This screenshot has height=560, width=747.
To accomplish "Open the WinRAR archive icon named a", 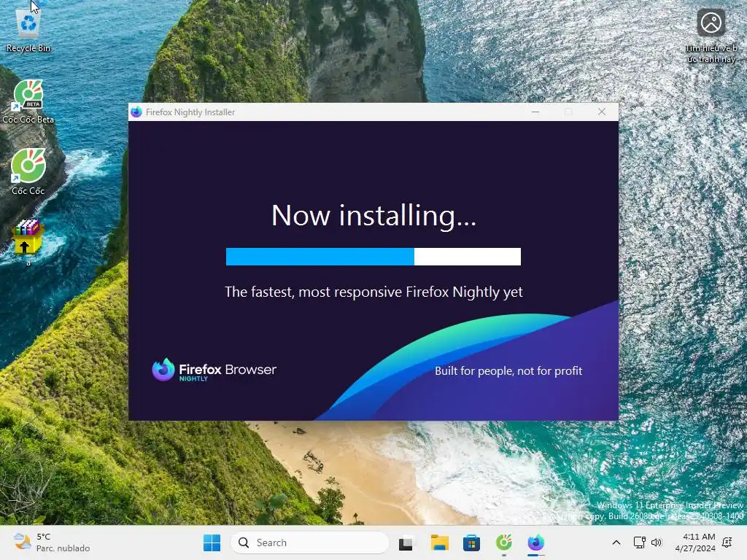I will [28, 243].
